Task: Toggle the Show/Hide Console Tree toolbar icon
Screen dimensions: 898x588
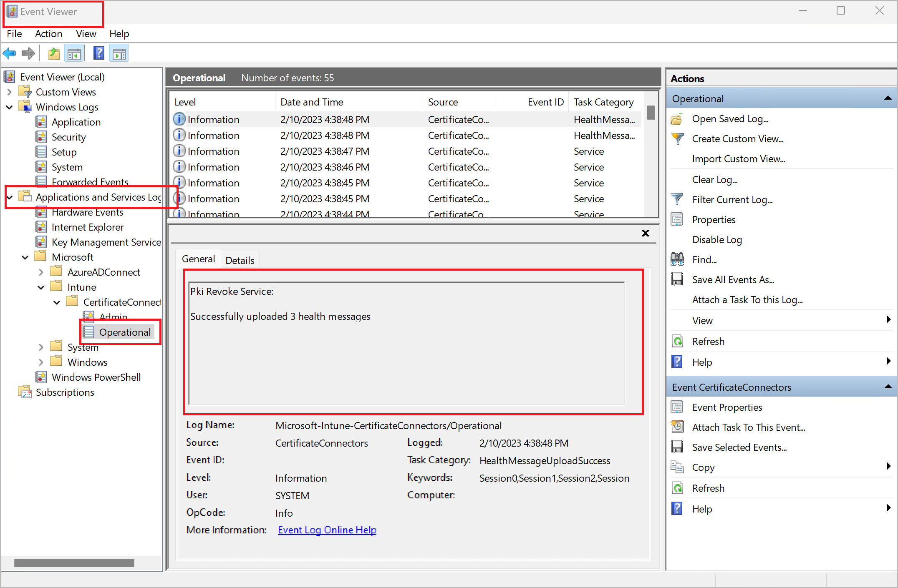Action: pos(74,53)
